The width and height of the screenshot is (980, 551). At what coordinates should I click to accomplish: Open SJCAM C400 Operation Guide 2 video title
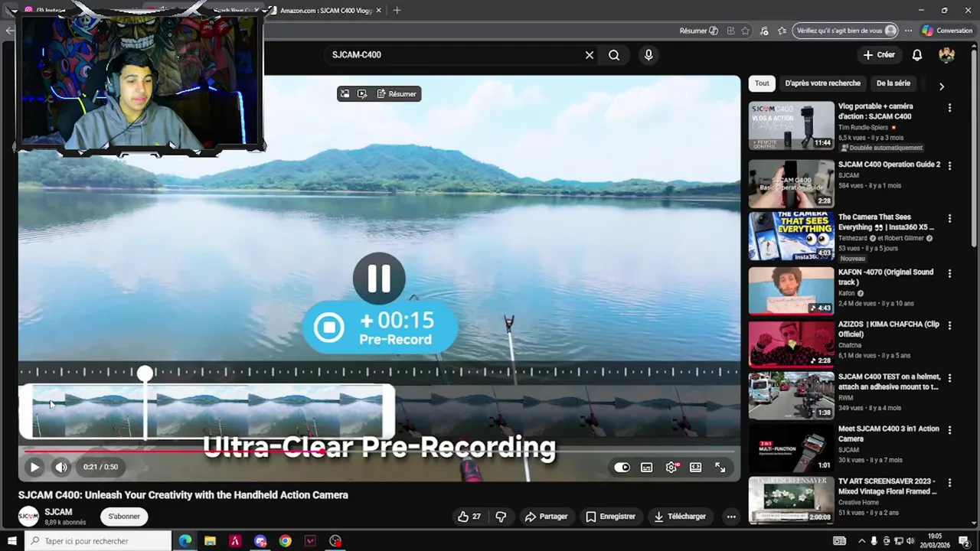point(889,165)
